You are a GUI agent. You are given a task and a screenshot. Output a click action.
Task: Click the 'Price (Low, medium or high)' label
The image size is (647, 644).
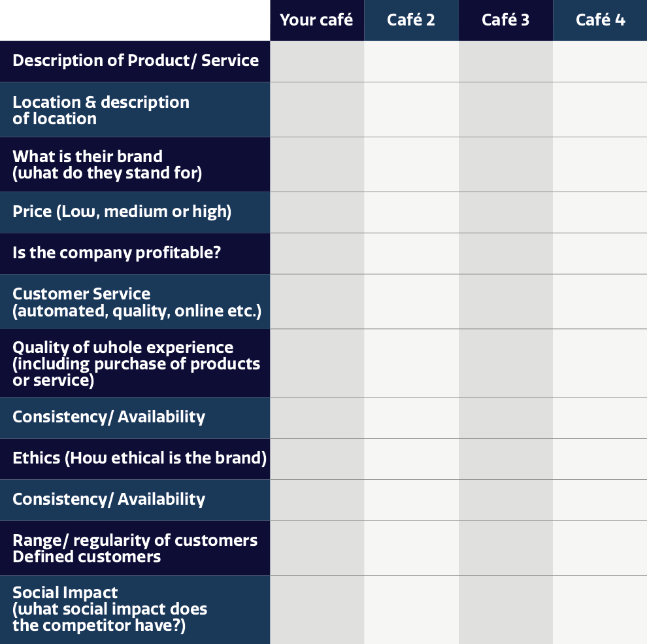[x=135, y=212]
